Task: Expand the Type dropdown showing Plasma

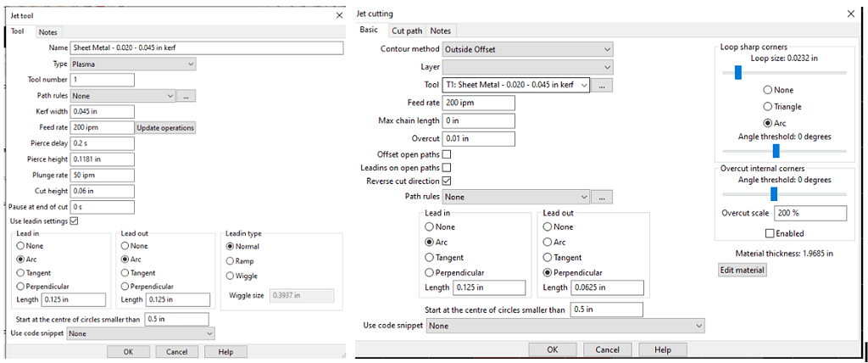Action: [x=134, y=64]
